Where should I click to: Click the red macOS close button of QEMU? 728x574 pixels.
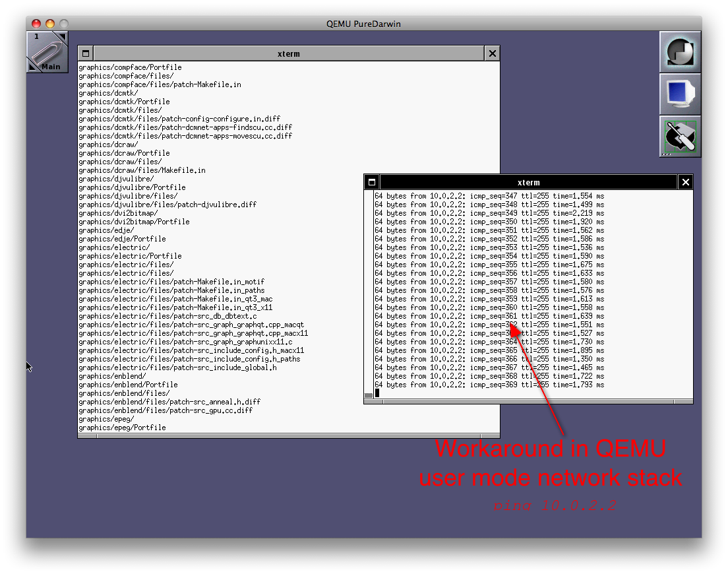click(x=36, y=24)
